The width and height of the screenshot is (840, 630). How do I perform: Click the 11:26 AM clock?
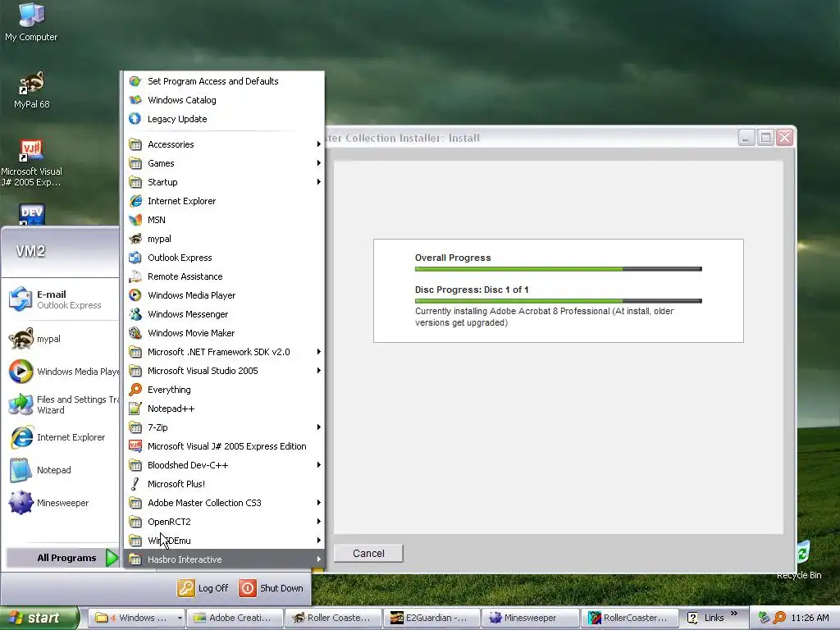tap(810, 618)
